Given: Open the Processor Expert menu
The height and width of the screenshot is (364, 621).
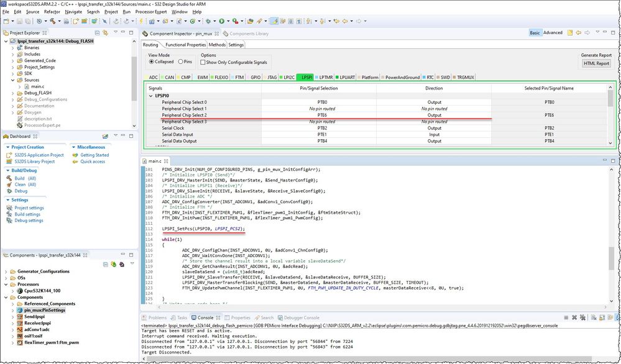Looking at the screenshot, I should point(151,12).
